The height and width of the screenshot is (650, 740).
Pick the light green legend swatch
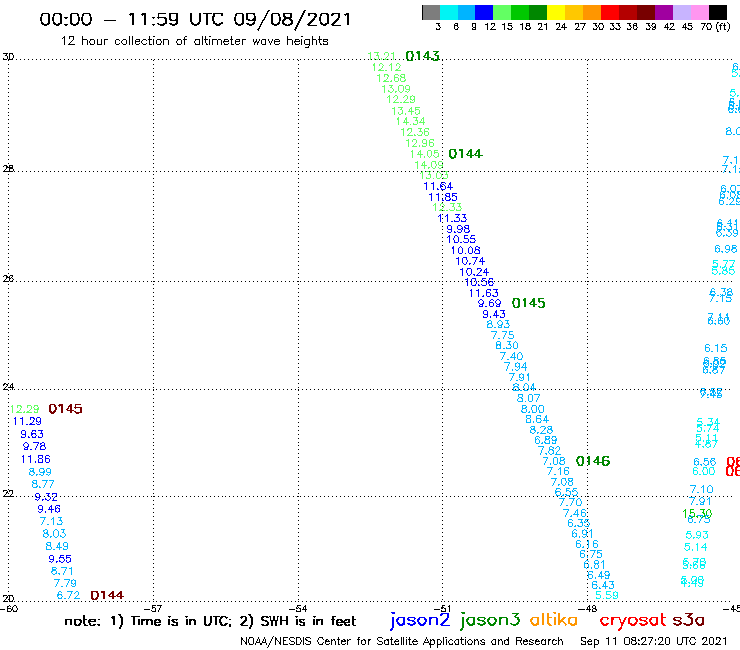[x=502, y=12]
